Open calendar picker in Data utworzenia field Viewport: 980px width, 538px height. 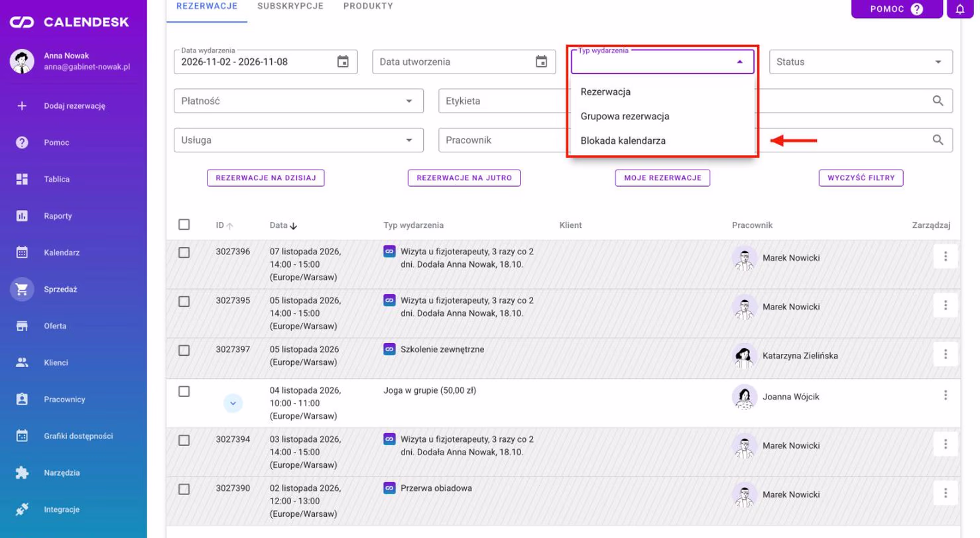pos(541,62)
